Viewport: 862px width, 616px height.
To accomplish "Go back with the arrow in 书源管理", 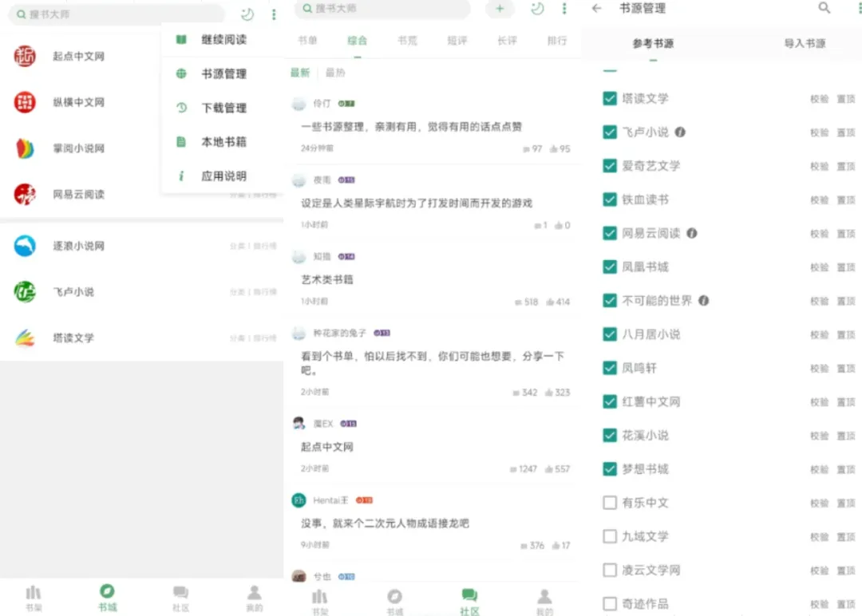I will pyautogui.click(x=597, y=8).
